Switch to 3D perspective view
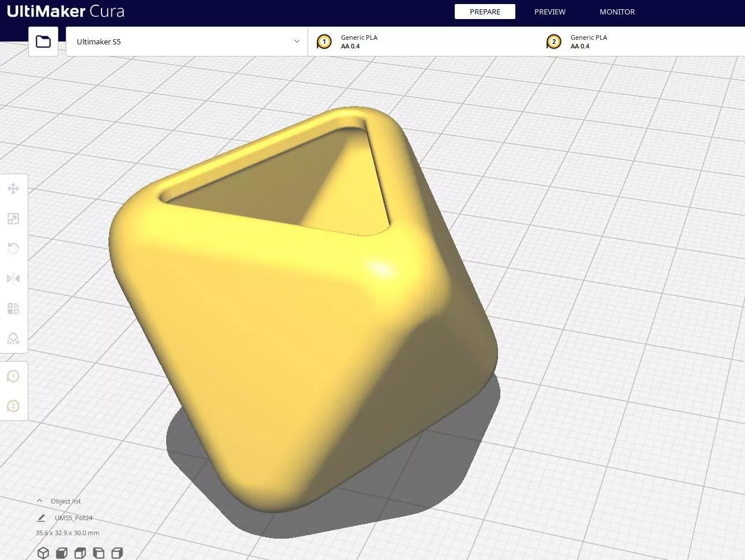Image resolution: width=745 pixels, height=560 pixels. (x=43, y=553)
